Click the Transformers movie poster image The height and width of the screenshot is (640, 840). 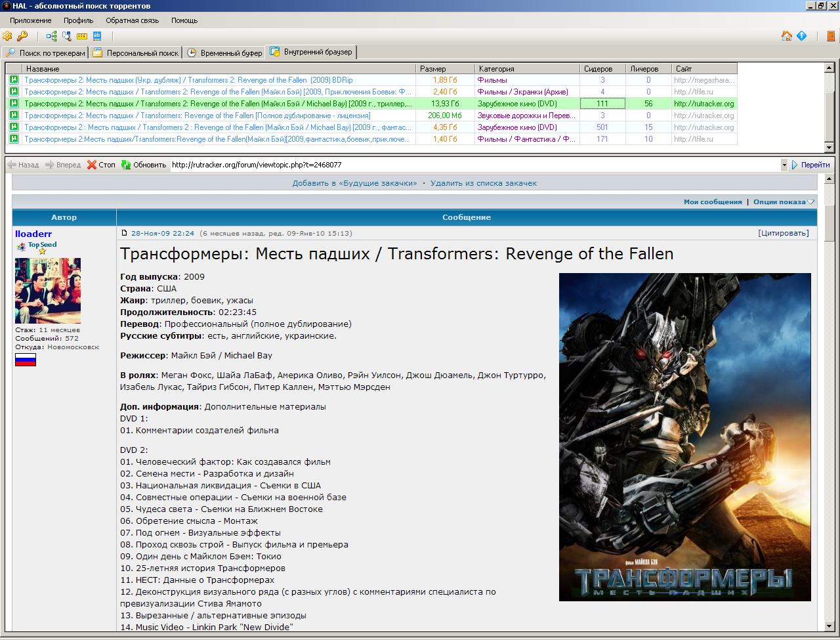[684, 437]
